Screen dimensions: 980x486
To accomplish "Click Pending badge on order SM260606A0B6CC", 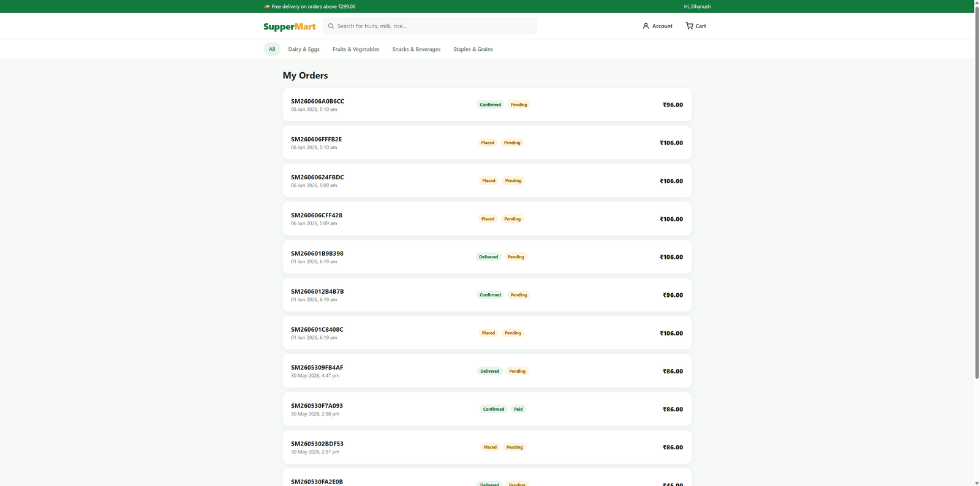I will tap(519, 105).
